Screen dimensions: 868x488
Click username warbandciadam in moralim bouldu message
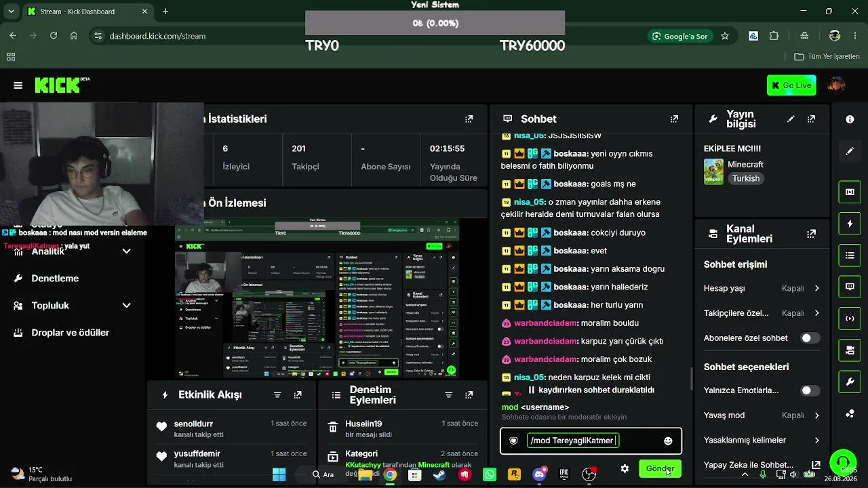point(546,323)
